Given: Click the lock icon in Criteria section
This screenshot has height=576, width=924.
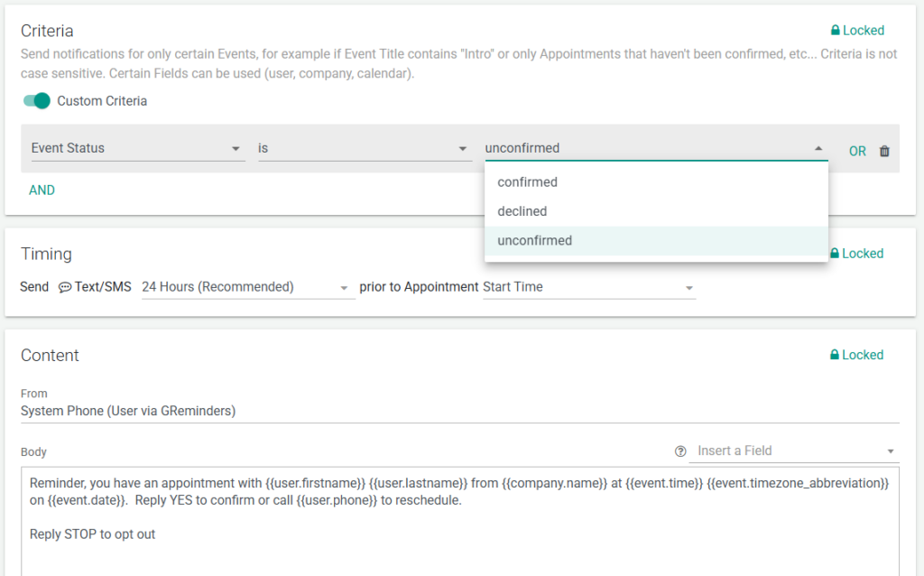Looking at the screenshot, I should (x=835, y=31).
